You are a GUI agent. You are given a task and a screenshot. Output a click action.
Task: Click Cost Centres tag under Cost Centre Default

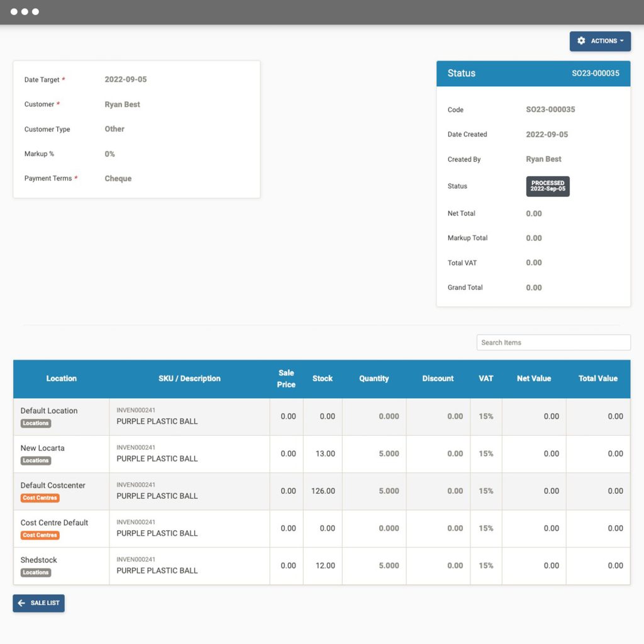[x=40, y=536]
